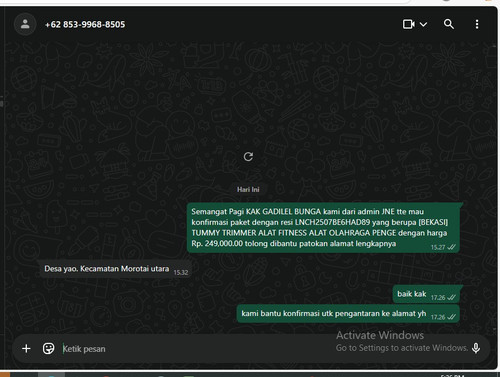Click read-receipt checkmarks on 'kami bantu konfirmasi' message

coord(451,317)
